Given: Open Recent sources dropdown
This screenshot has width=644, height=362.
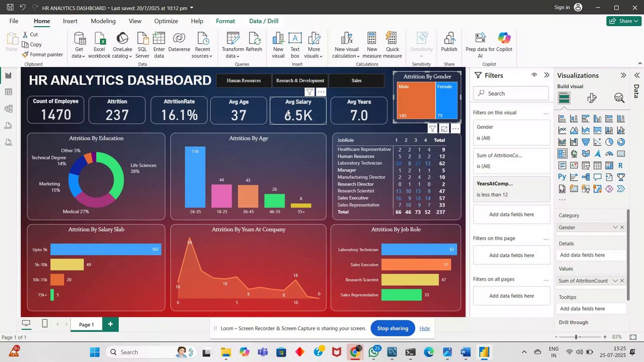Looking at the screenshot, I should pos(202,45).
